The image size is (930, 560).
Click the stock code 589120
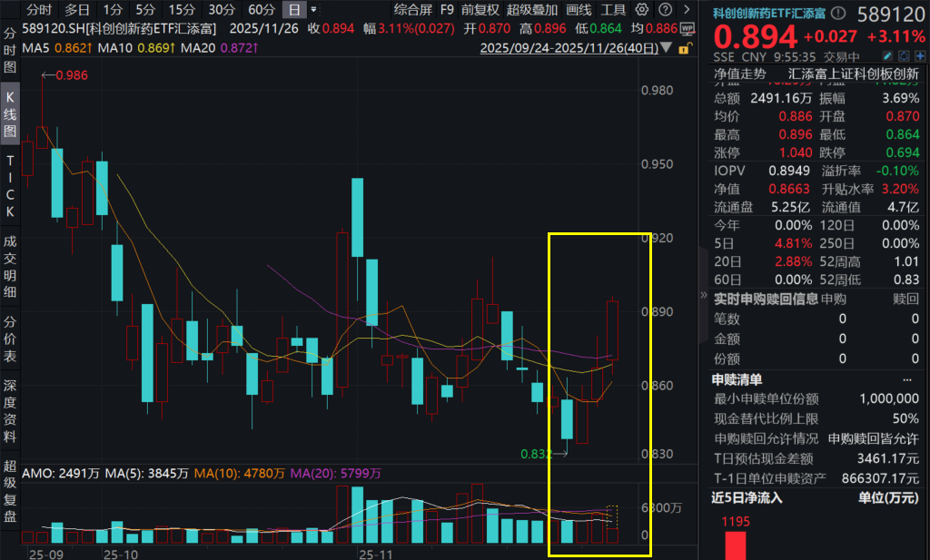pyautogui.click(x=891, y=14)
